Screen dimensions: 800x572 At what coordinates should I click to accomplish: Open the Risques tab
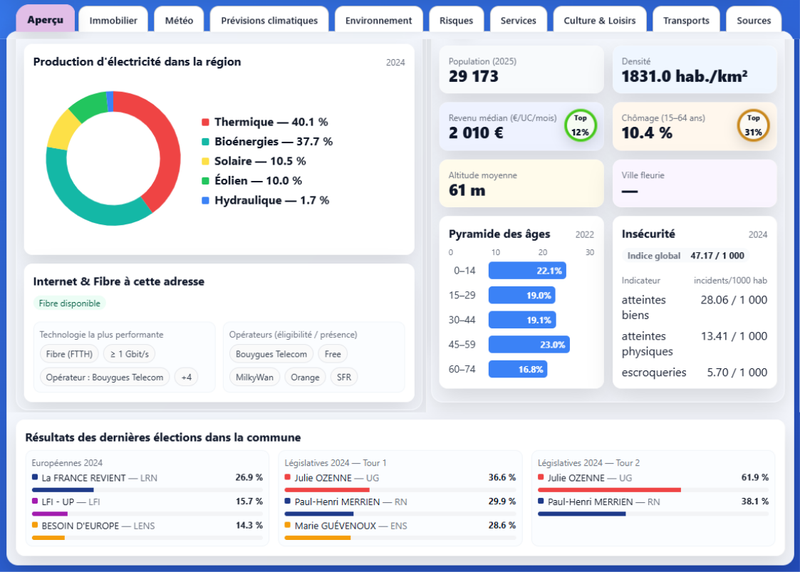point(456,20)
